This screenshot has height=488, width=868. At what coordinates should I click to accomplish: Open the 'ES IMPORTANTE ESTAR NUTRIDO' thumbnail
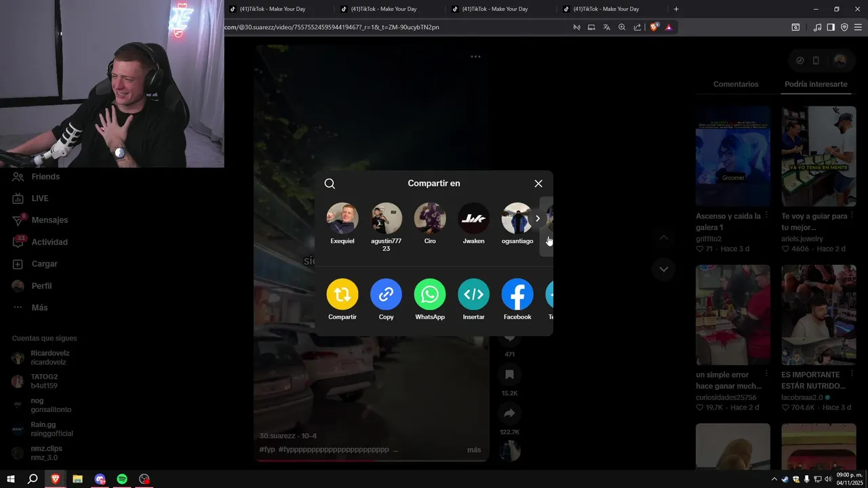(818, 314)
